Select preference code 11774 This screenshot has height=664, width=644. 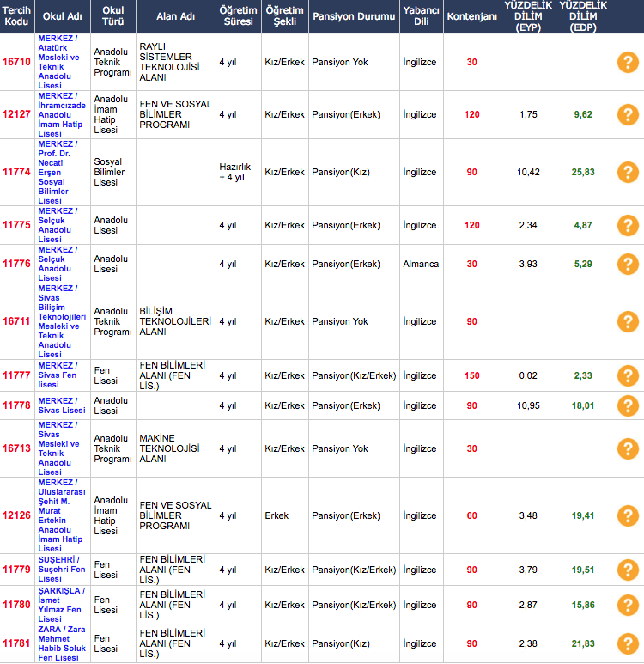point(17,172)
